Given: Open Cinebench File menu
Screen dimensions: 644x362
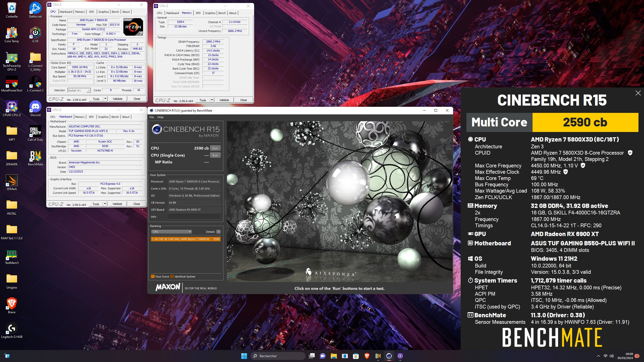Looking at the screenshot, I should 152,117.
